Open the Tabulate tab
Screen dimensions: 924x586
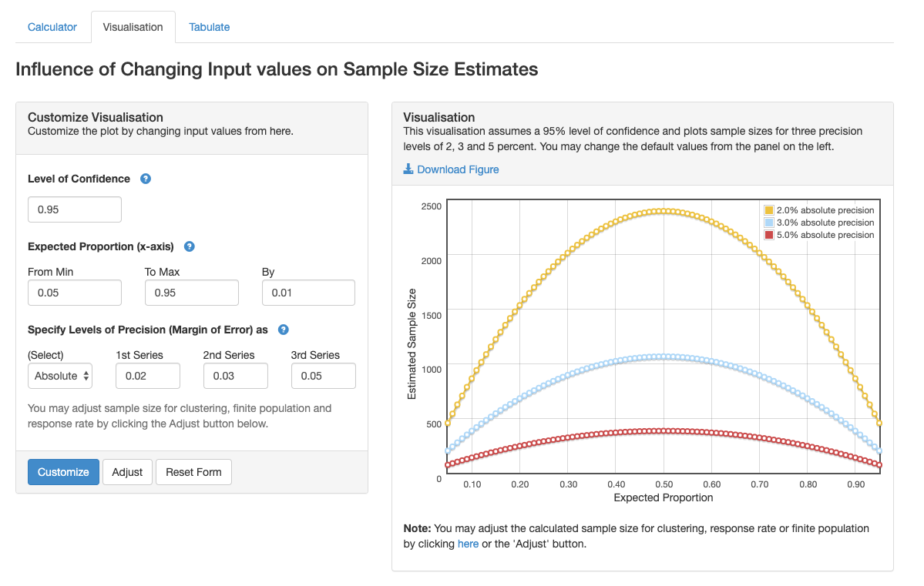click(x=209, y=26)
